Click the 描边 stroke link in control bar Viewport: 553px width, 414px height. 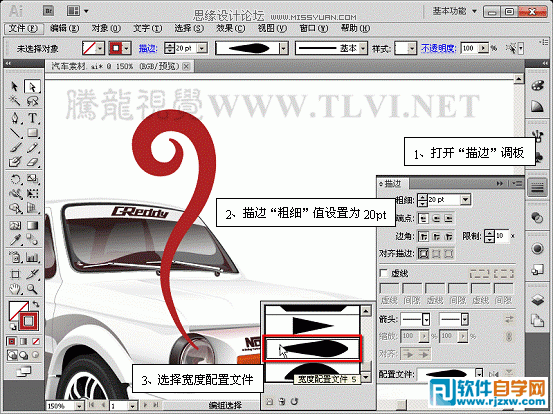pyautogui.click(x=148, y=48)
